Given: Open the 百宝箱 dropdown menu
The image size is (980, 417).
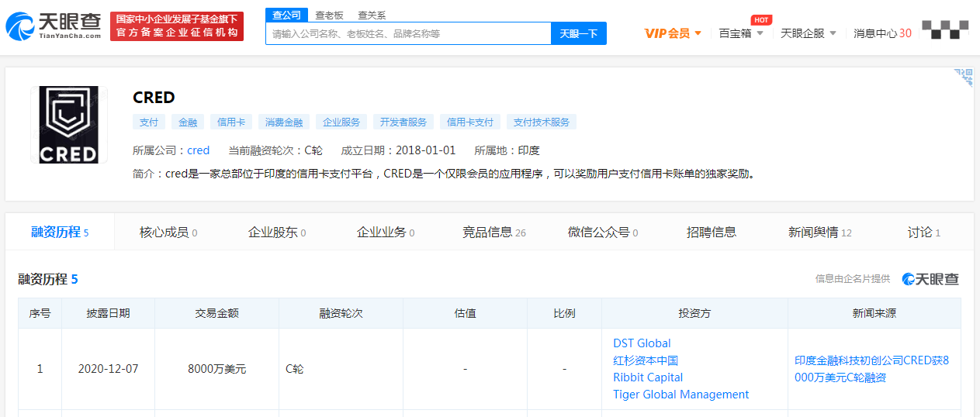Looking at the screenshot, I should (741, 33).
